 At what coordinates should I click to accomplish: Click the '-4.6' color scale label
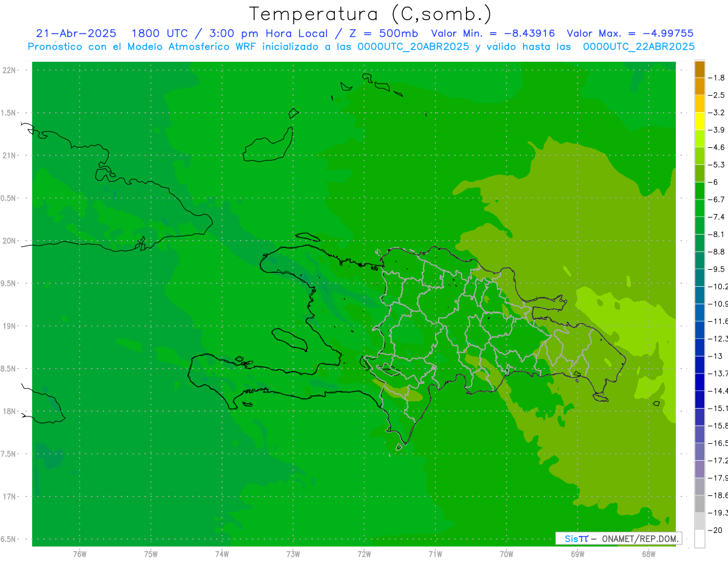click(717, 147)
